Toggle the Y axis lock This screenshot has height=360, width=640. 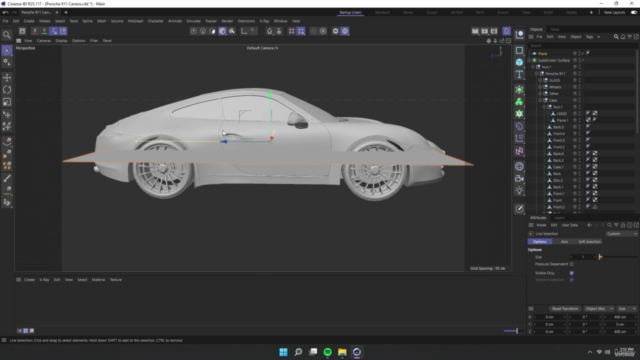[x=44, y=31]
